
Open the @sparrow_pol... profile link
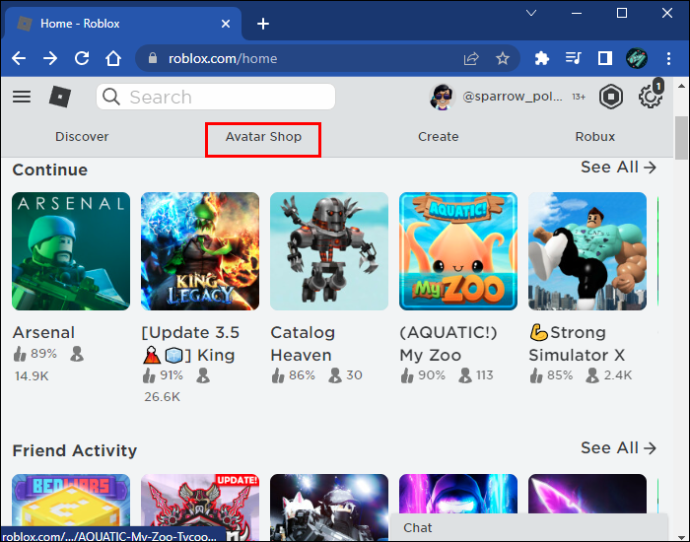click(x=512, y=96)
